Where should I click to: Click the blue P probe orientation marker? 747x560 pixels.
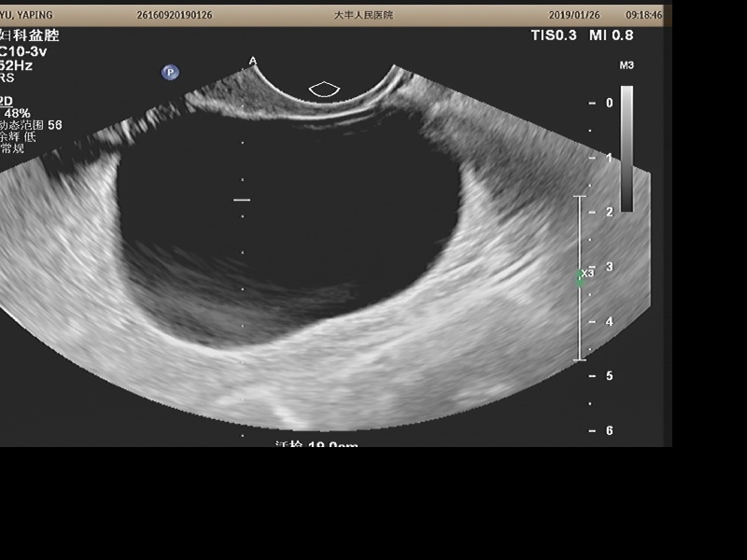170,72
